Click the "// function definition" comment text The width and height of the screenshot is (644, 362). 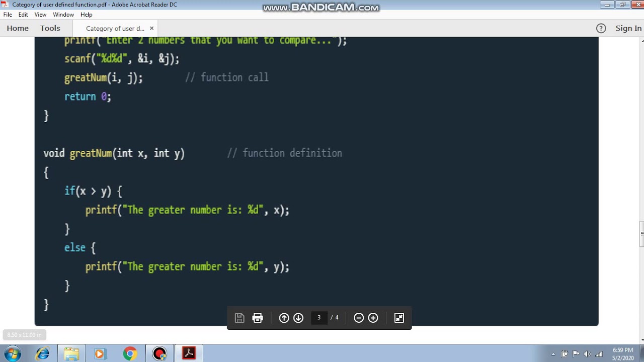(284, 153)
